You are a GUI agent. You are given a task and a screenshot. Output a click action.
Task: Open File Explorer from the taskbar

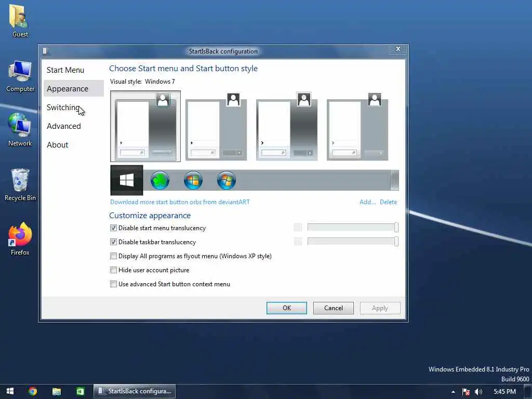(57, 391)
